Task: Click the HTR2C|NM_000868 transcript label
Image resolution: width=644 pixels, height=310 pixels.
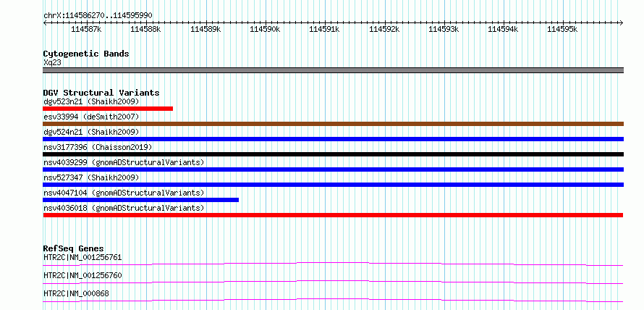Action: (77, 293)
